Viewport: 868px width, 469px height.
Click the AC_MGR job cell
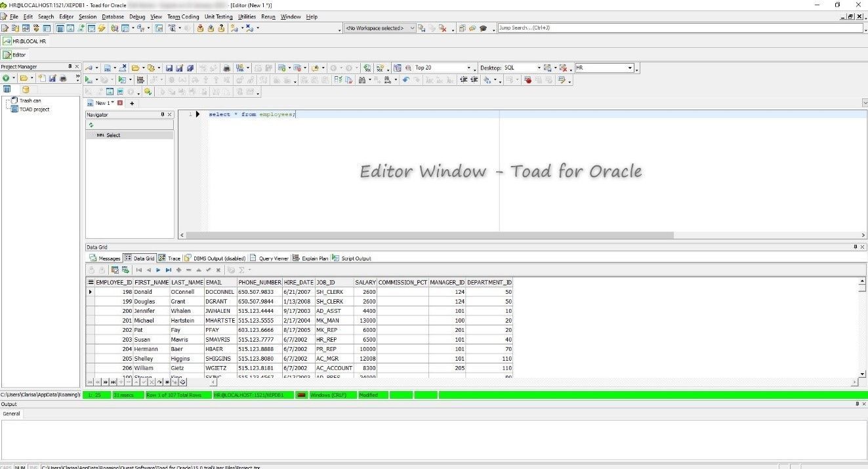pos(334,359)
